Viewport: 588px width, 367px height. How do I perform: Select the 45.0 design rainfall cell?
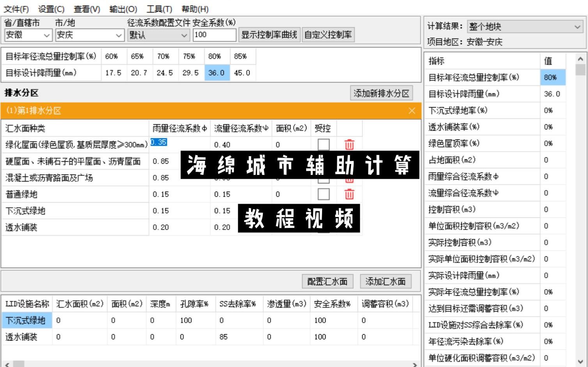coord(243,73)
